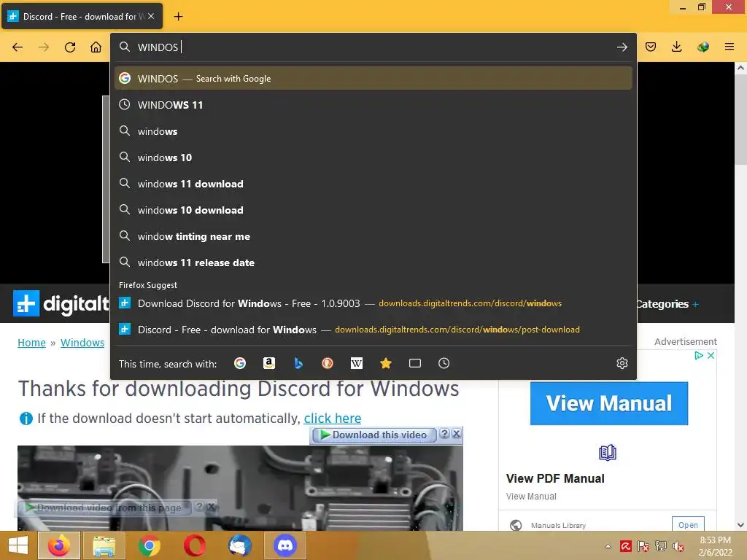Close the Discord download tab
Viewport: 747px width, 560px height.
tap(151, 16)
